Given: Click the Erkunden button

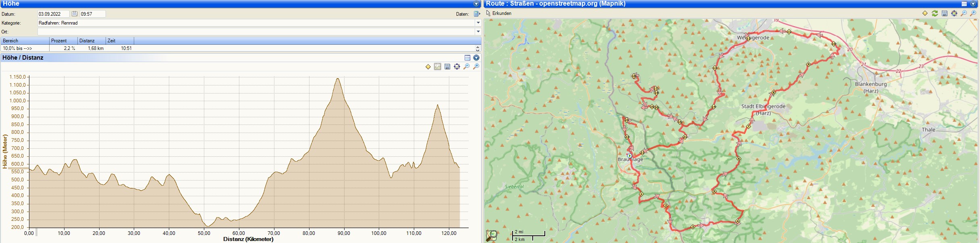Looking at the screenshot, I should (499, 13).
